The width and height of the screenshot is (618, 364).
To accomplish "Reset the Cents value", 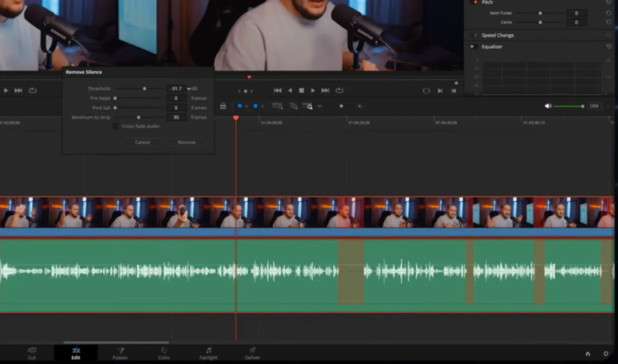I will coord(609,22).
